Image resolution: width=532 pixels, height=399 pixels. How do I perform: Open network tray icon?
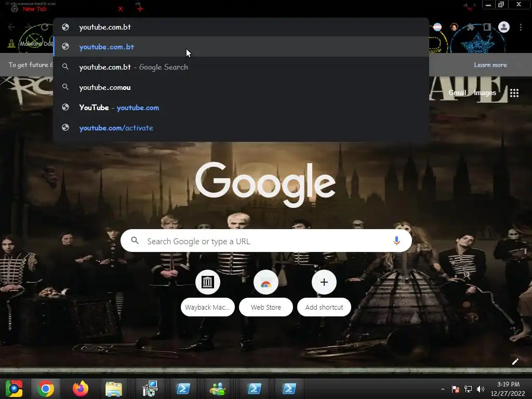pos(468,389)
